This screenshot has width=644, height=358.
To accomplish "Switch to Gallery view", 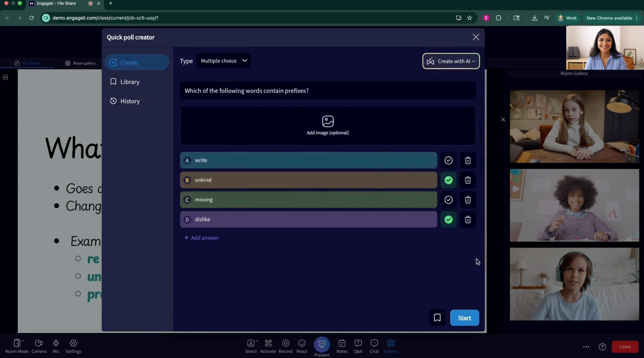I will 390,347.
